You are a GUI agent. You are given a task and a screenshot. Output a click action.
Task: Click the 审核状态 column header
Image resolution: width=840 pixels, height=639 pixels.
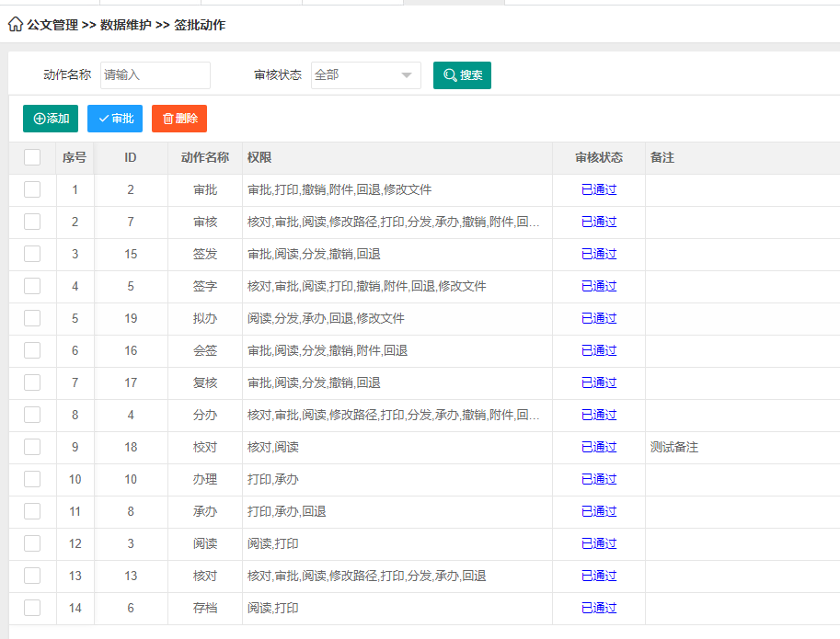[599, 157]
